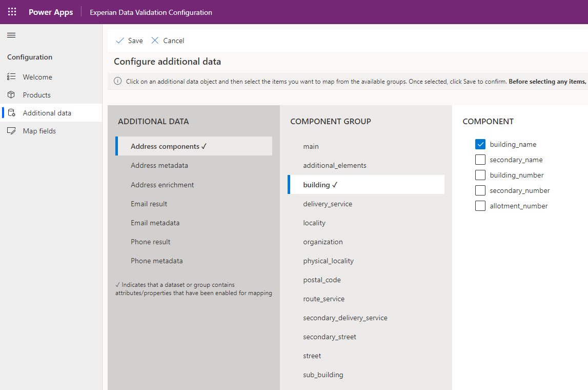Save the additional data configuration
The height and width of the screenshot is (390, 588).
[x=133, y=40]
